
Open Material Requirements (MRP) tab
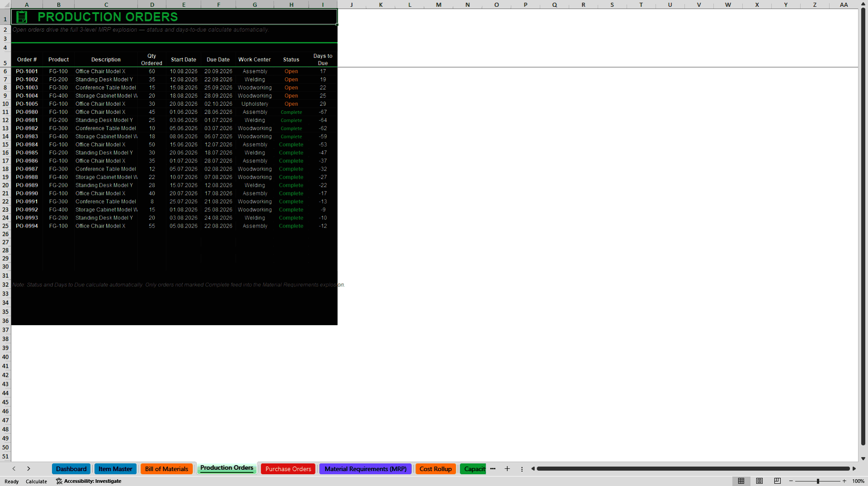click(x=365, y=469)
